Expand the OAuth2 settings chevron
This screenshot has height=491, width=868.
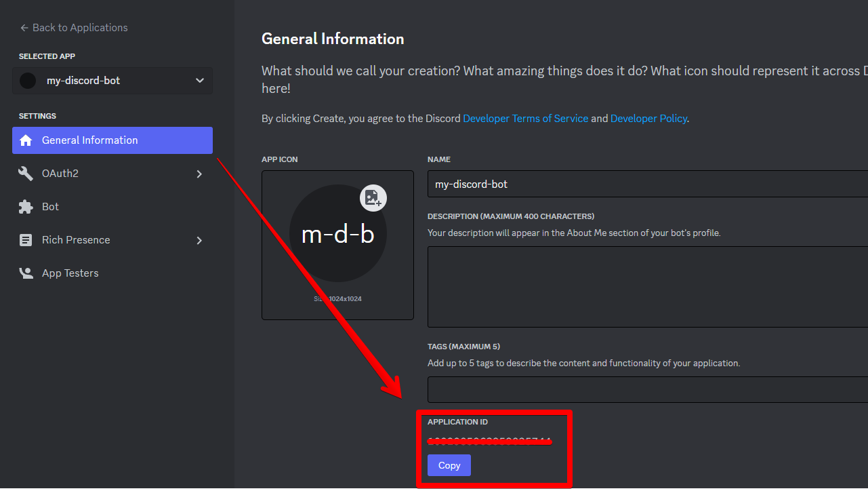199,174
